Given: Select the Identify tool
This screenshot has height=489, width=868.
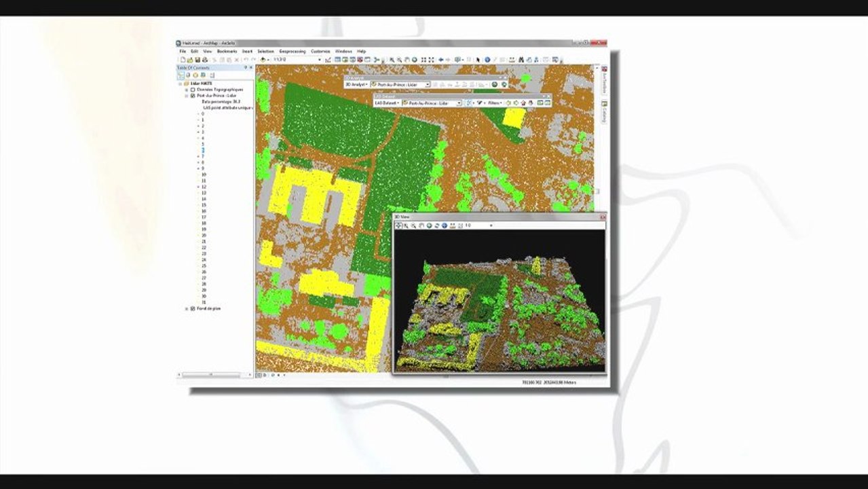Looking at the screenshot, I should click(487, 60).
